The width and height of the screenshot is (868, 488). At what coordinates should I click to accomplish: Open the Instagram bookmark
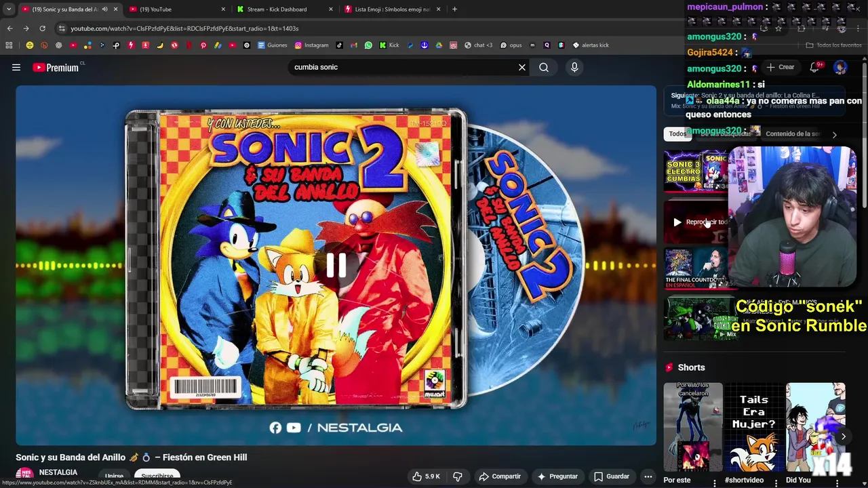click(x=311, y=45)
